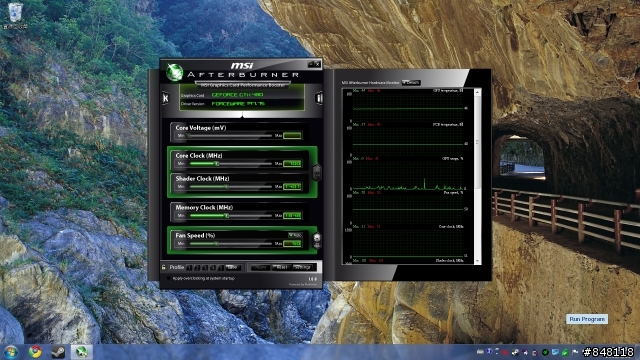Click the Memory Clock value field
This screenshot has height=360, width=640.
click(x=292, y=216)
